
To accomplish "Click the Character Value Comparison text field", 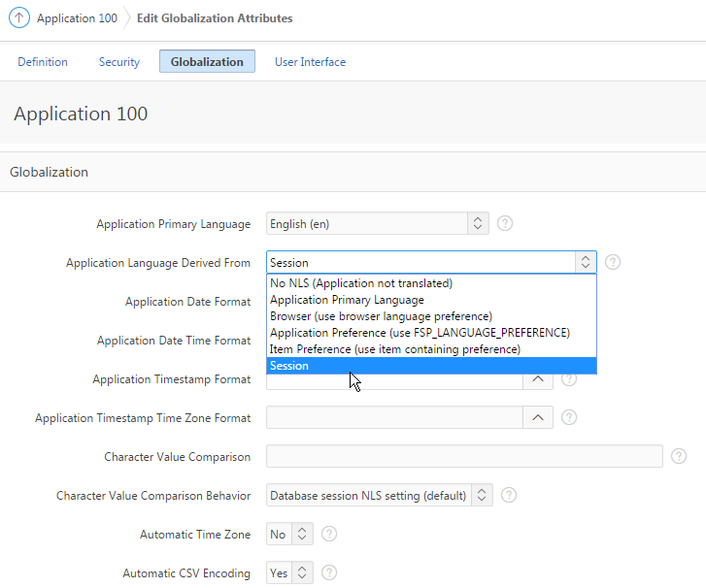I will click(464, 456).
